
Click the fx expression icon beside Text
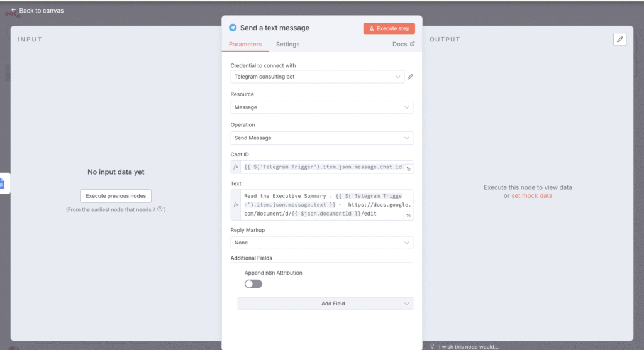click(x=236, y=205)
